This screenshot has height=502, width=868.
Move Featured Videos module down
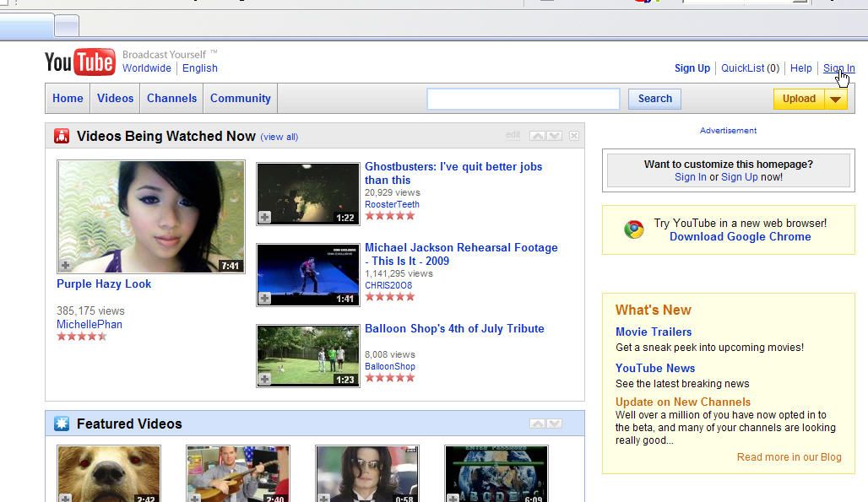[555, 424]
